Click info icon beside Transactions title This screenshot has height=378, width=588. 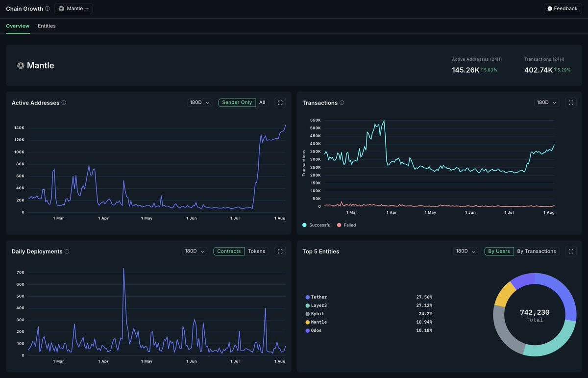(342, 103)
